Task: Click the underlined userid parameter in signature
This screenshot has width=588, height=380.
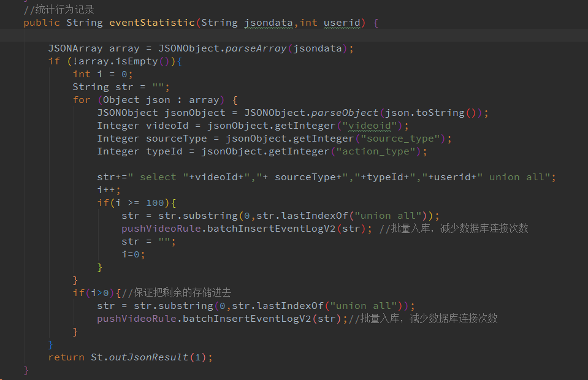Action: coord(342,23)
